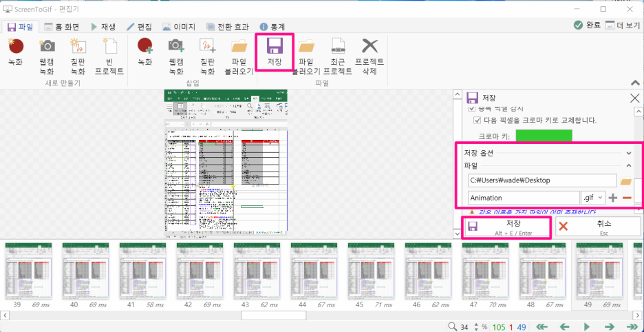Collapse the ribbon with the chevron
The width and height of the screenshot is (644, 332).
click(636, 83)
